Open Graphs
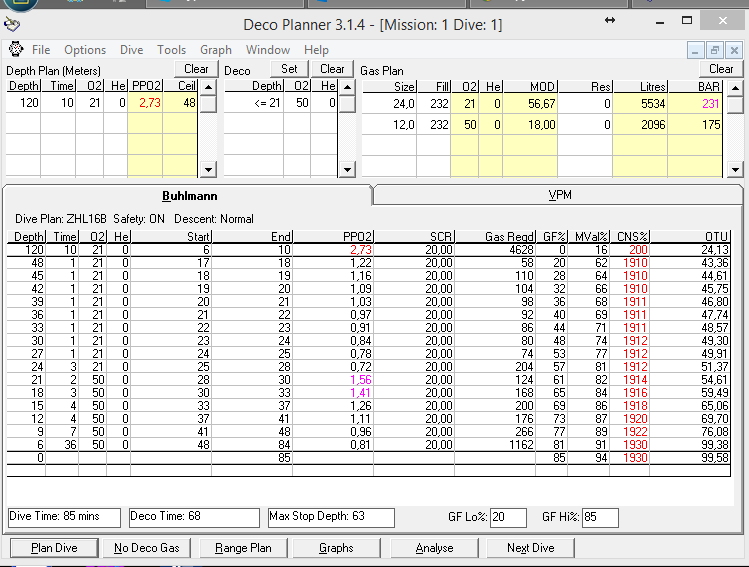Screen dimensions: 749x567 336,548
